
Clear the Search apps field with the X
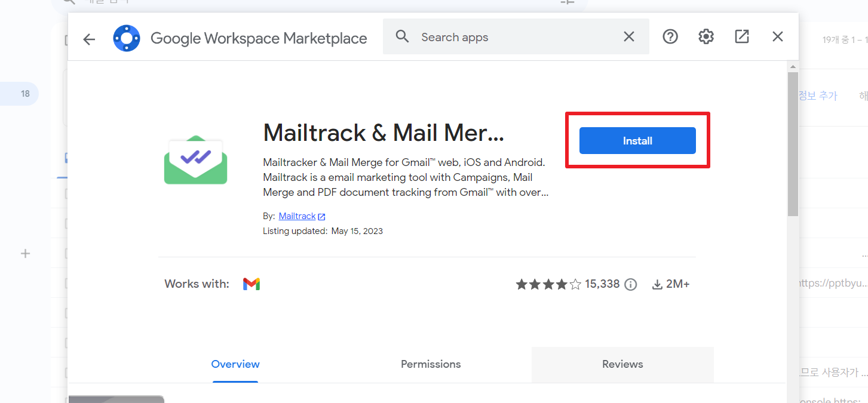[x=628, y=36]
